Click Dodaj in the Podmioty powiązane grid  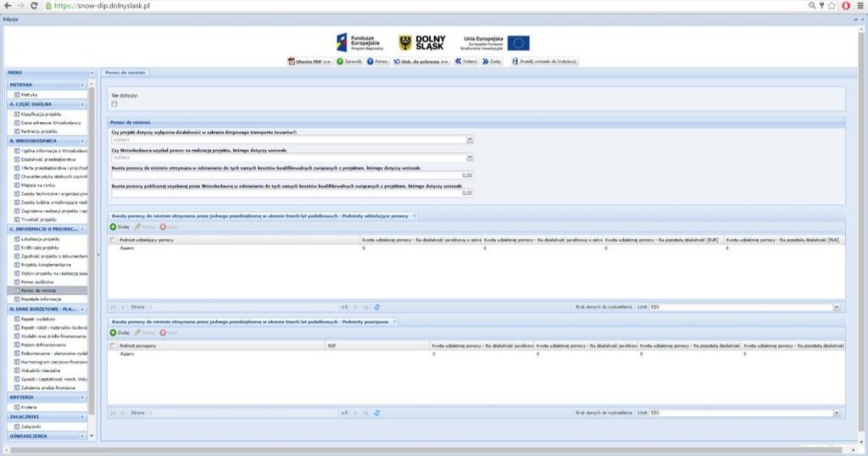pos(120,332)
